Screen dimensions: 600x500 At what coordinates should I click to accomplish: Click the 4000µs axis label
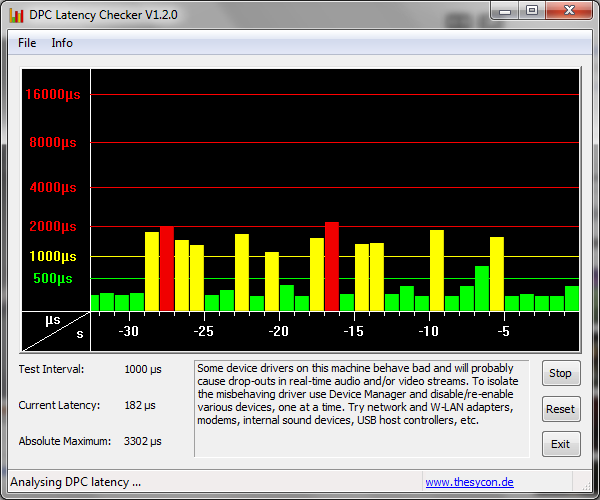pyautogui.click(x=53, y=187)
